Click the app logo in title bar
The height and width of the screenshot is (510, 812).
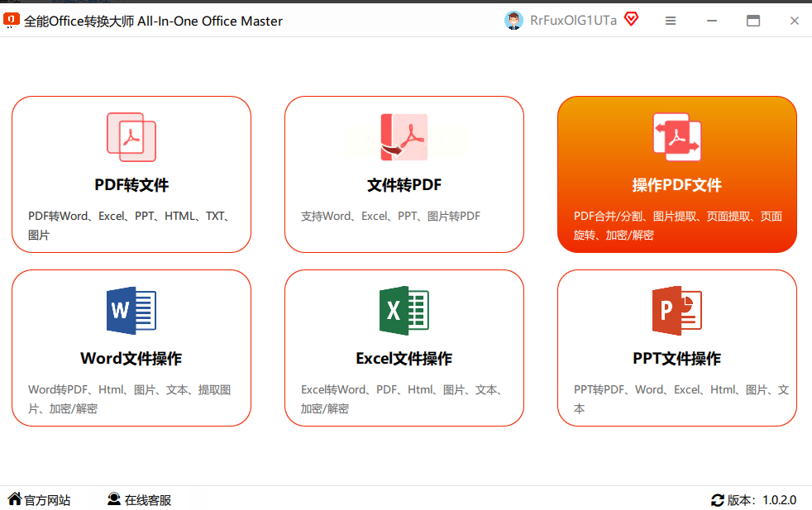pos(12,20)
